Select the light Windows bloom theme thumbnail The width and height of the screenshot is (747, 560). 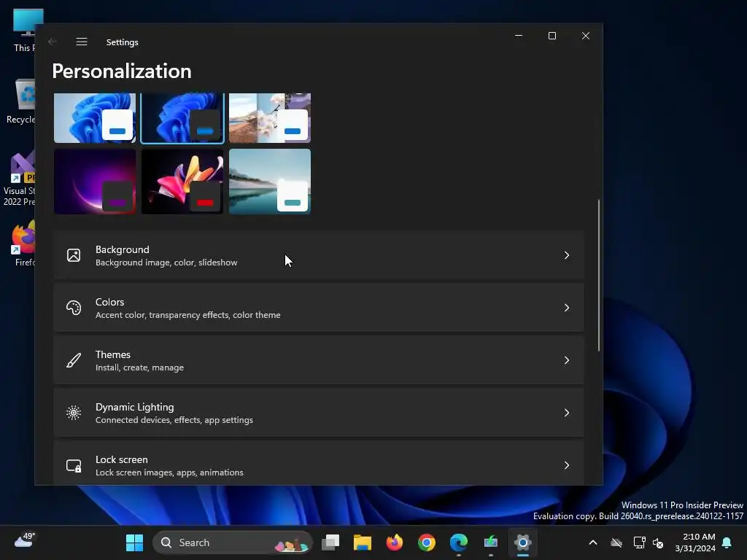point(95,117)
